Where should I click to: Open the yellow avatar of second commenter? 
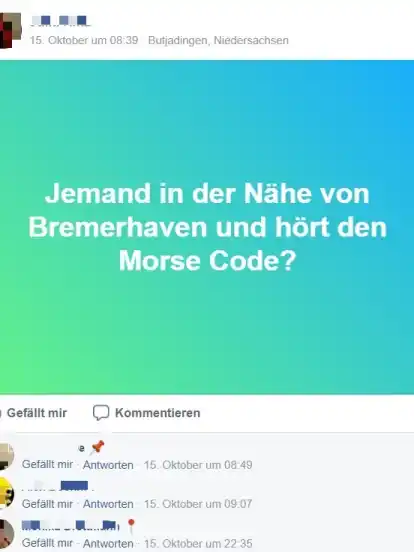[x=6, y=493]
